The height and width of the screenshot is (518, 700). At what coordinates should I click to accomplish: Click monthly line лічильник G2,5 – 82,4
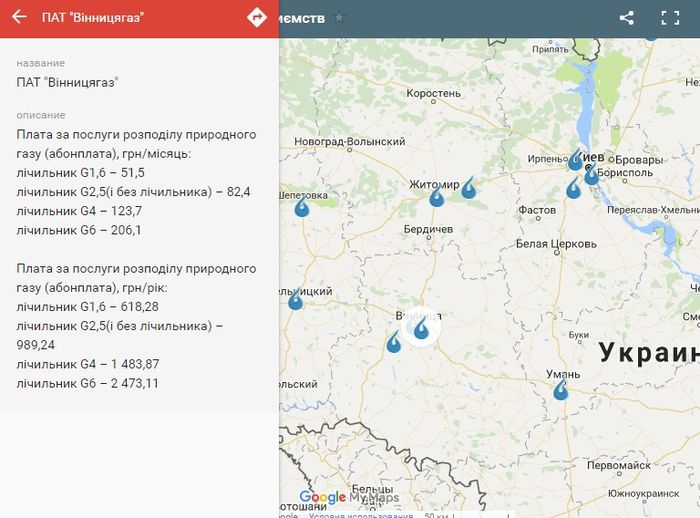click(133, 192)
